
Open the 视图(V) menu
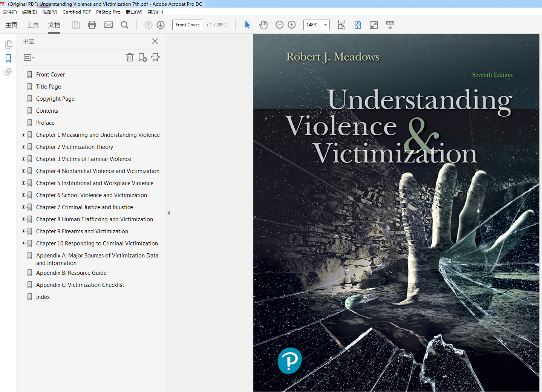(x=50, y=12)
